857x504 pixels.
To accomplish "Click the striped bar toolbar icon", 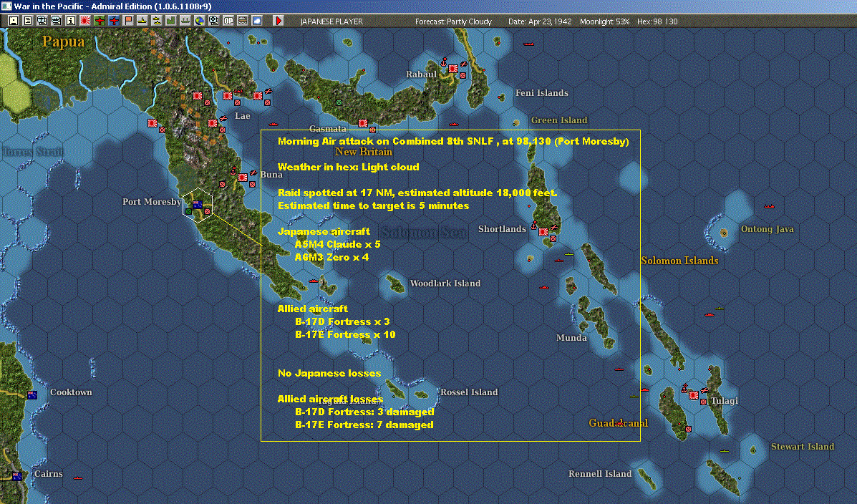I will (242, 21).
